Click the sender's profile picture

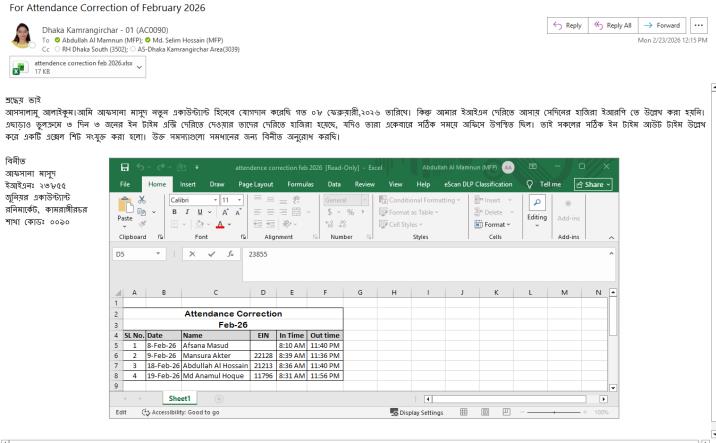pyautogui.click(x=21, y=33)
